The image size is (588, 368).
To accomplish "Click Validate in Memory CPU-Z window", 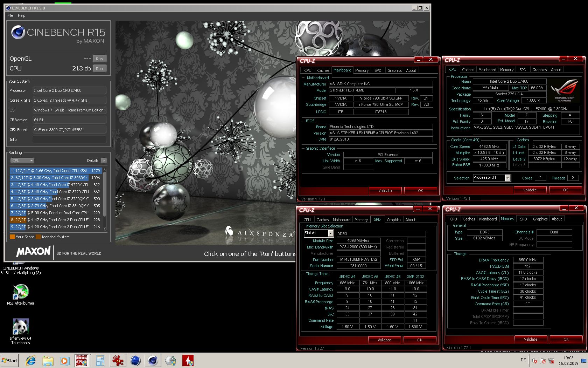I will coord(531,339).
